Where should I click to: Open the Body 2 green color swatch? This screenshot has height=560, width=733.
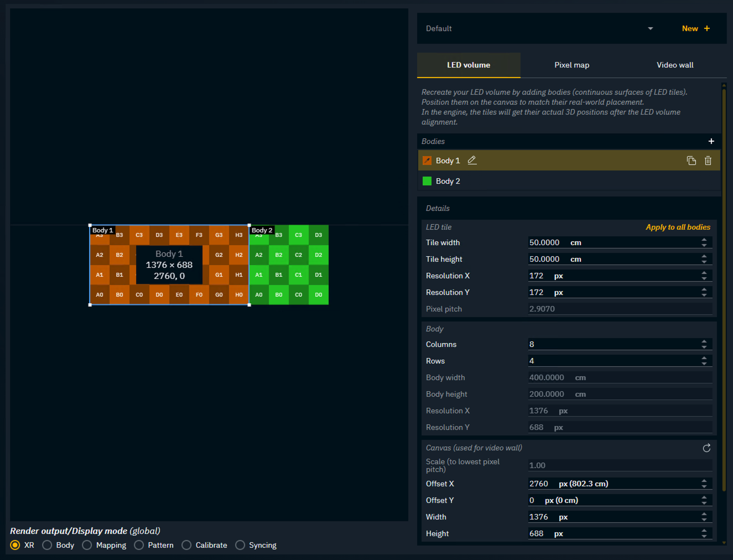(x=427, y=181)
